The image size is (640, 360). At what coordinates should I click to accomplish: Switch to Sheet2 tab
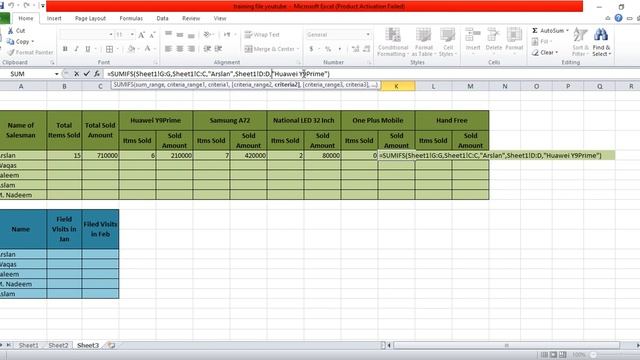tap(58, 345)
